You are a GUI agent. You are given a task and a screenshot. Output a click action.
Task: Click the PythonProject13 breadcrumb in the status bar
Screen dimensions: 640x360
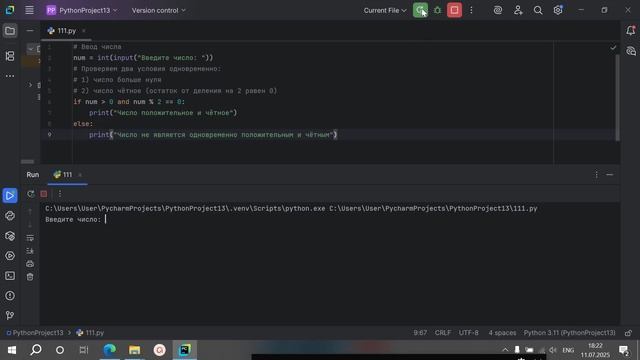pyautogui.click(x=35, y=333)
